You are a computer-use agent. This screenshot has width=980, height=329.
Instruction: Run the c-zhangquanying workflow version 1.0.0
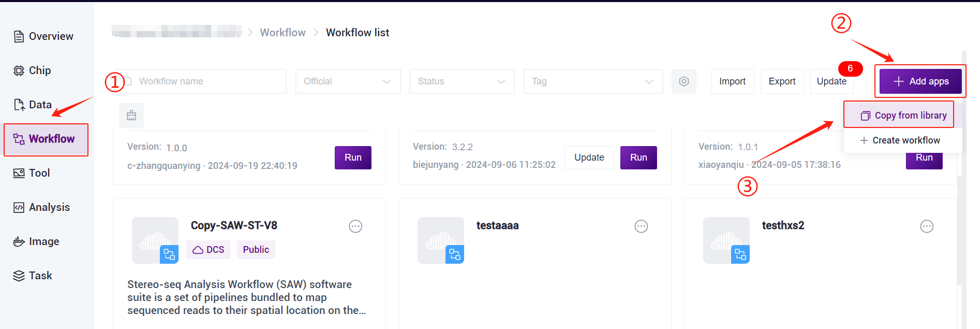click(353, 158)
